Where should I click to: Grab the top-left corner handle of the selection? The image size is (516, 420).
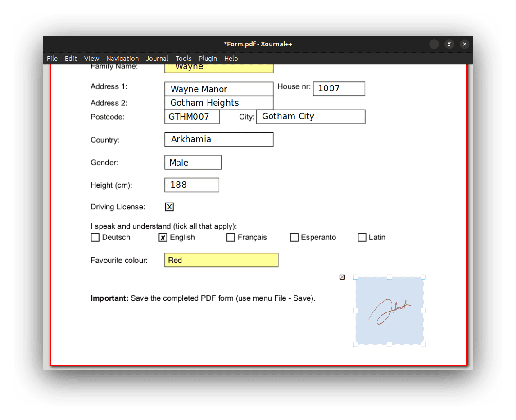coord(356,277)
